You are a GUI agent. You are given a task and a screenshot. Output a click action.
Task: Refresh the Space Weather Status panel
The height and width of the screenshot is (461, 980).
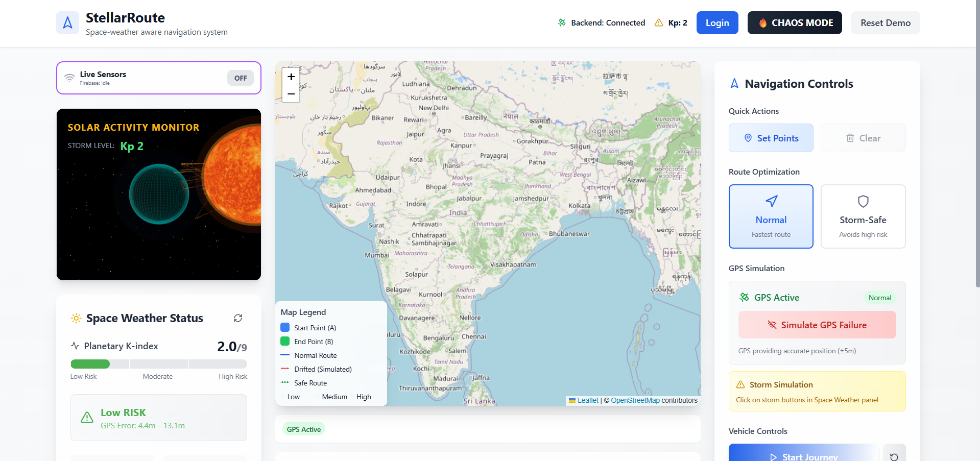238,318
